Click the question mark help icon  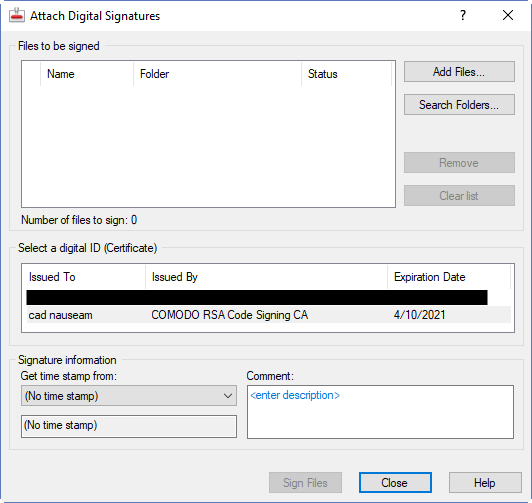point(463,15)
